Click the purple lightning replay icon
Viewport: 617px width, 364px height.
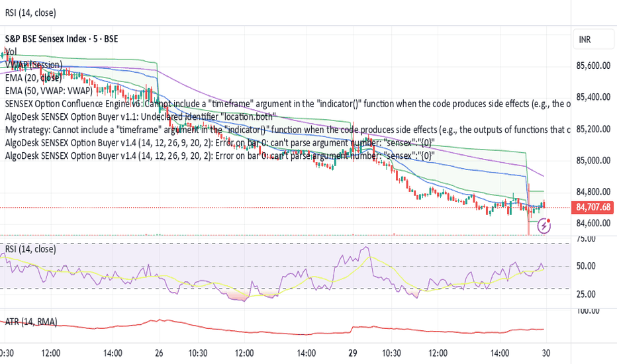544,226
